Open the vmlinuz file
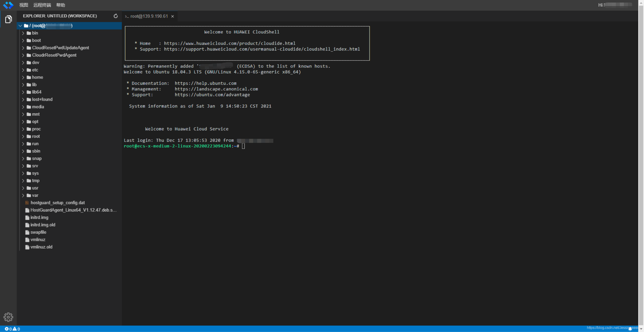The image size is (644, 332). click(69, 240)
